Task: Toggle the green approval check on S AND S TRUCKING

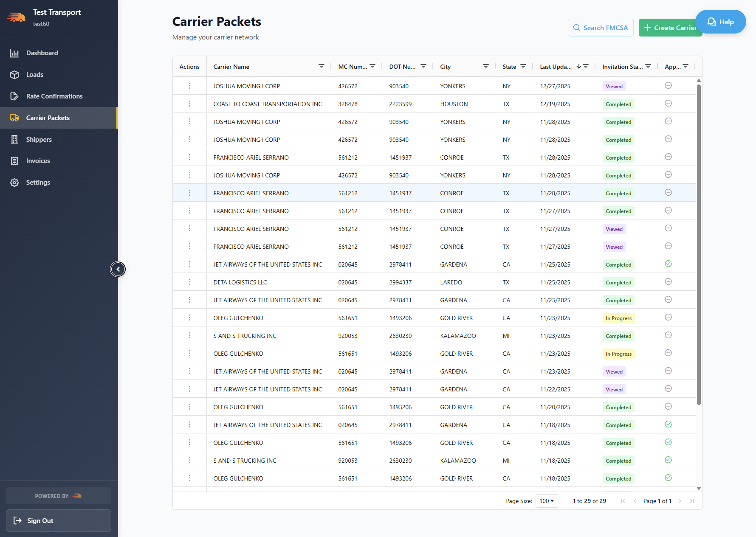Action: (x=669, y=460)
